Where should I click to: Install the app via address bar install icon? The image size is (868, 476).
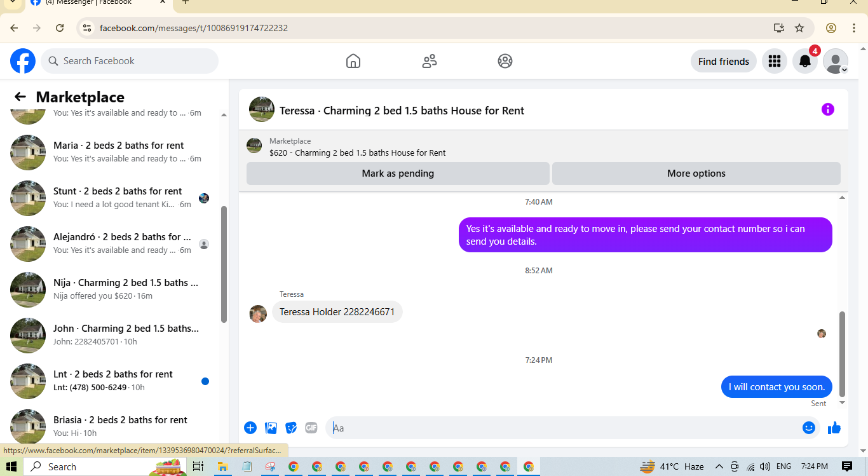tap(778, 28)
